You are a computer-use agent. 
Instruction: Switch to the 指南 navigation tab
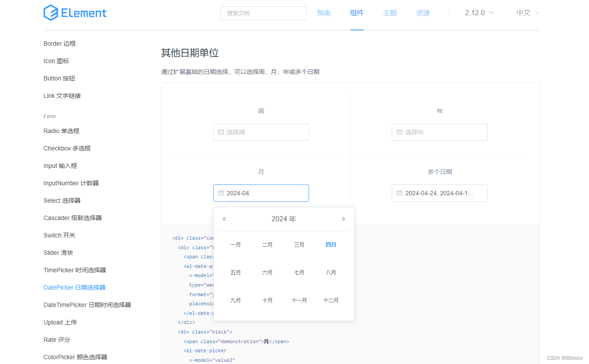[323, 13]
